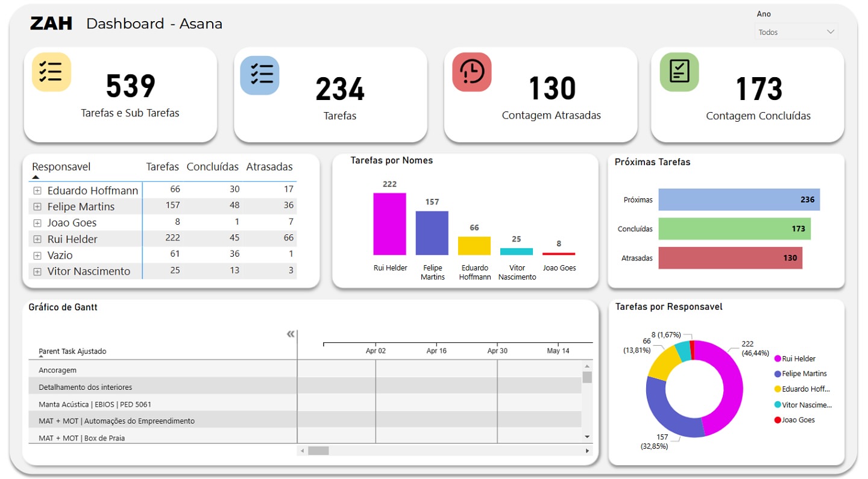Screen dimensions: 868x479
Task: Click Gantt horizontal scrollbar right arrow
Action: [588, 451]
